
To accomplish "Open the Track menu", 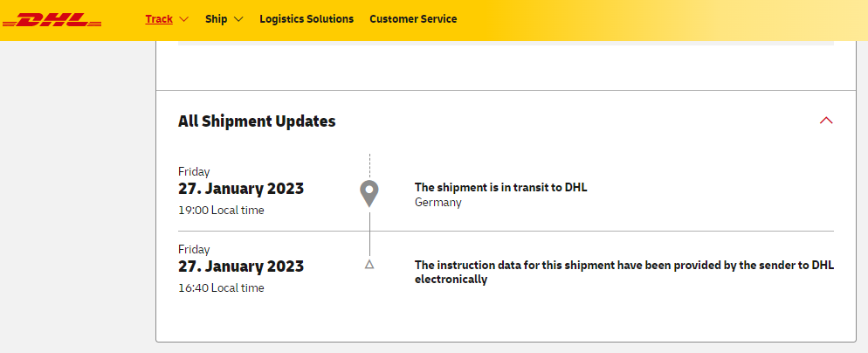I will click(159, 18).
